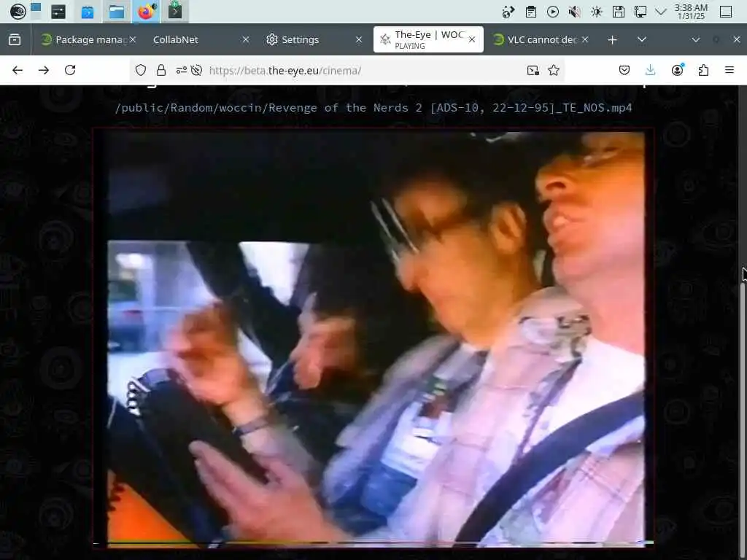Reload the current page

[70, 71]
